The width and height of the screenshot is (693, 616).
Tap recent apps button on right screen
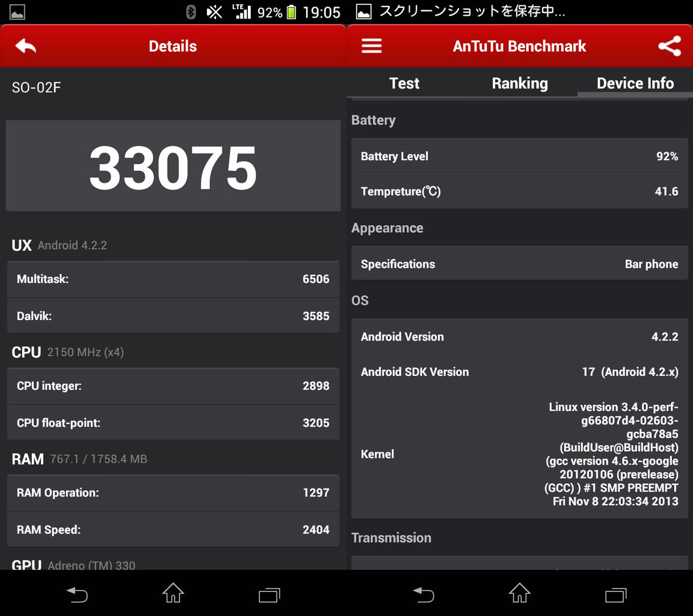click(616, 595)
